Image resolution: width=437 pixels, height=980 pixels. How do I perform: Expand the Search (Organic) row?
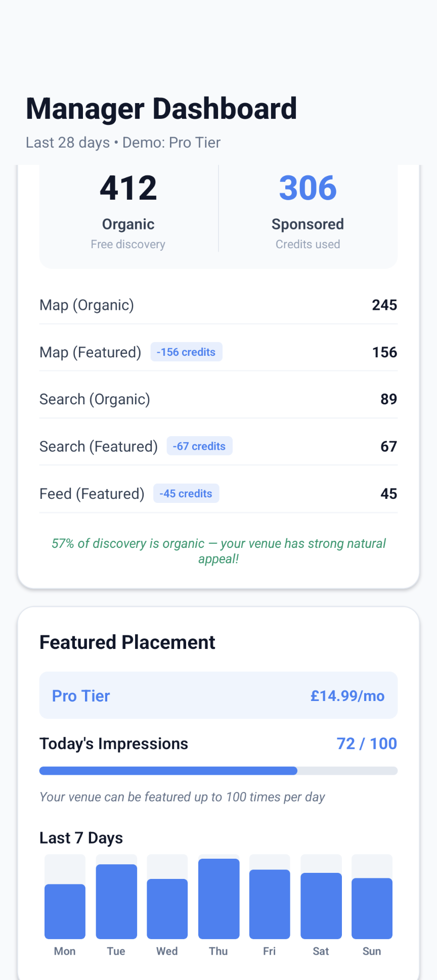(x=218, y=399)
